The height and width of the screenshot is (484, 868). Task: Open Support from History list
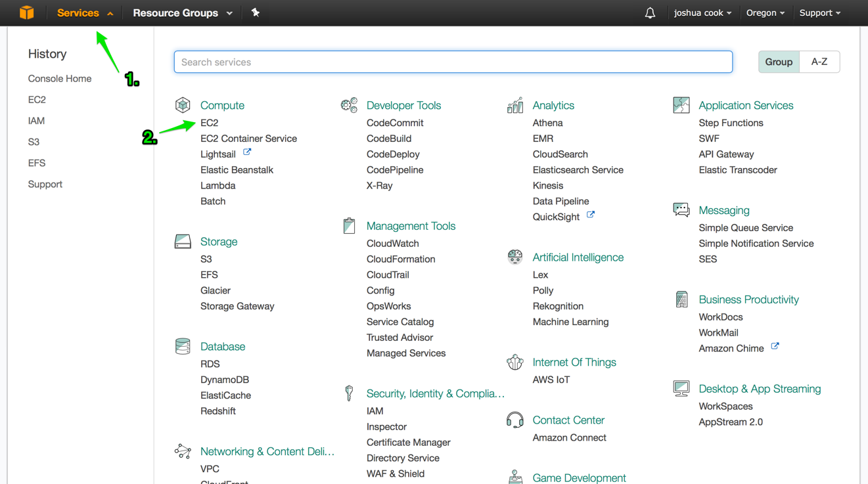45,184
